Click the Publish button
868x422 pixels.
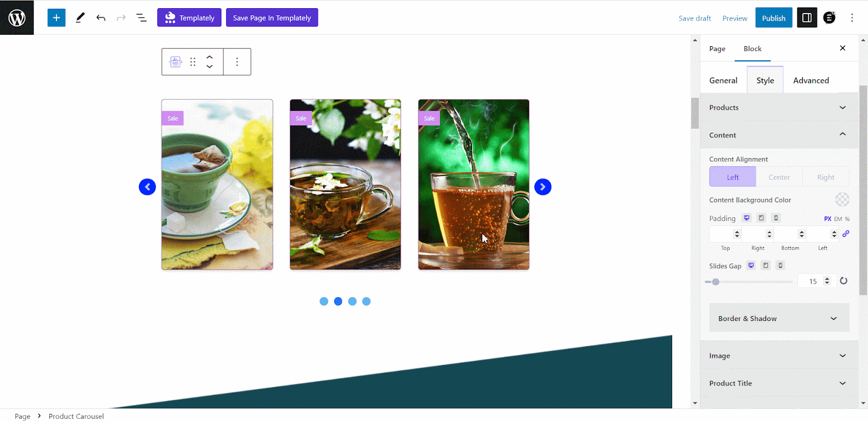[774, 18]
